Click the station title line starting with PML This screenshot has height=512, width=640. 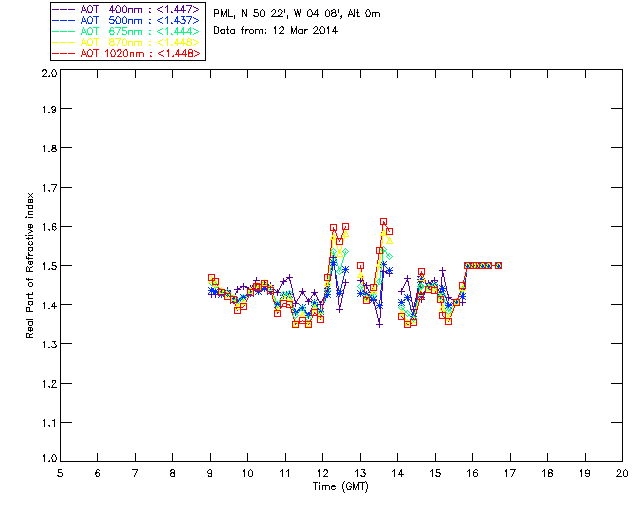tap(297, 13)
